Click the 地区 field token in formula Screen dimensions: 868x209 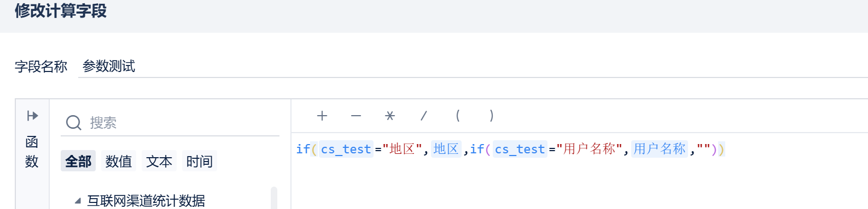pos(446,149)
